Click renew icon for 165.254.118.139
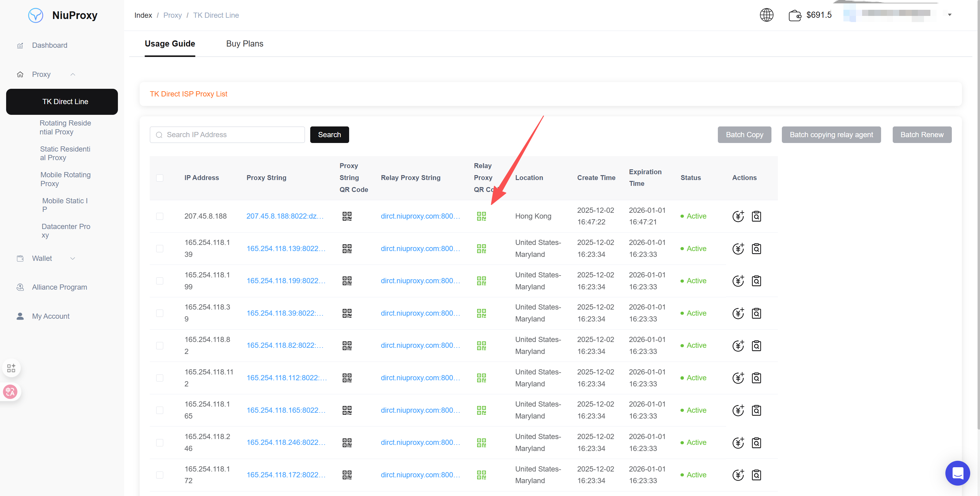 738,248
